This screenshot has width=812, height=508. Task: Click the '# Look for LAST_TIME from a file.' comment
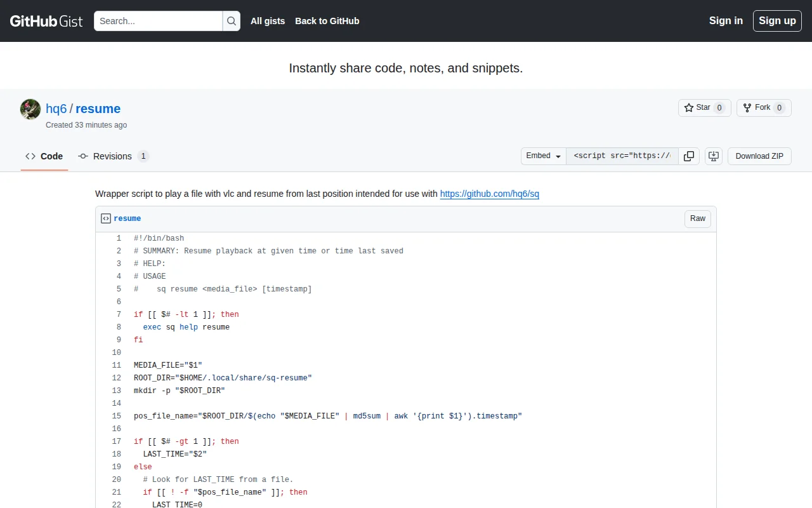click(218, 479)
